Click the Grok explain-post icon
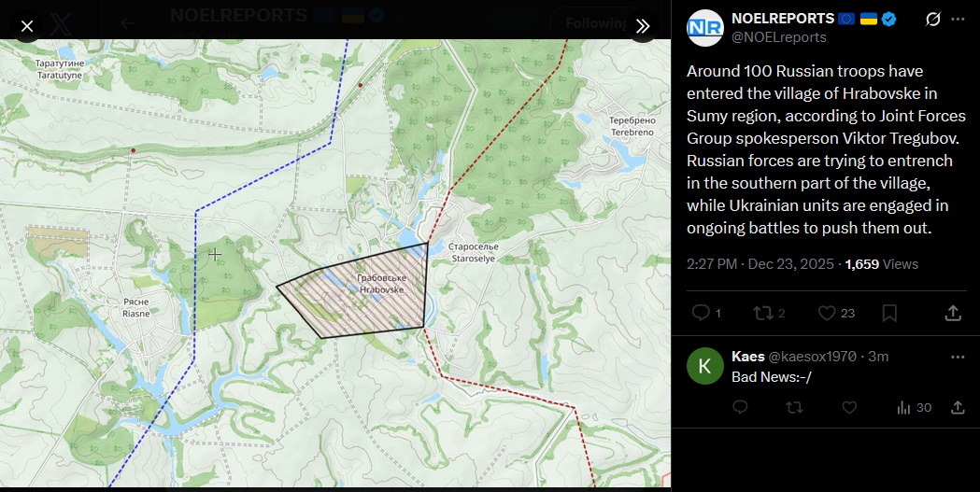The width and height of the screenshot is (980, 492). pyautogui.click(x=932, y=20)
